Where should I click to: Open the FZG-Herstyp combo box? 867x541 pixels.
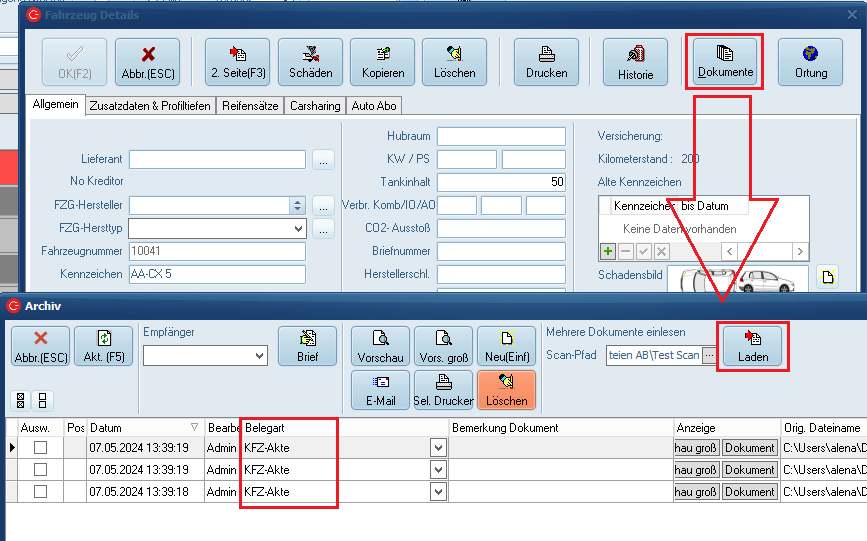[x=298, y=229]
